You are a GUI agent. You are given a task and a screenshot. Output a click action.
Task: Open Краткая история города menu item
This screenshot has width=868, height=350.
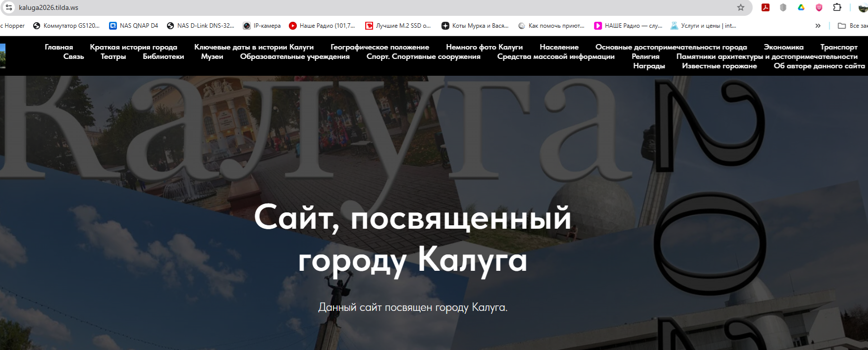click(134, 47)
